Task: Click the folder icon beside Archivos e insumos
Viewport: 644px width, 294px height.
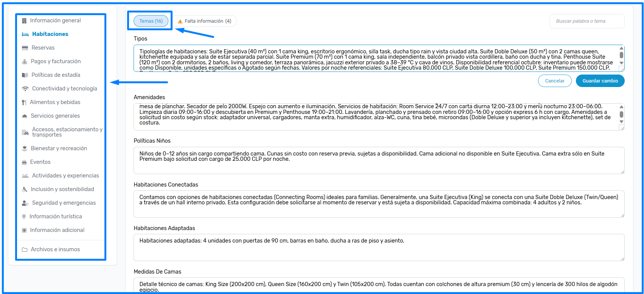Action: (25, 250)
